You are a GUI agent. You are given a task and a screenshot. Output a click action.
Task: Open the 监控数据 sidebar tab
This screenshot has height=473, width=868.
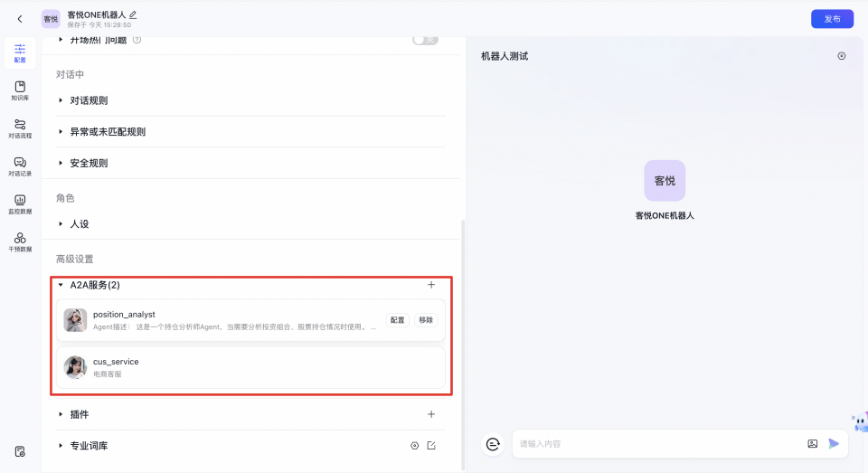pos(20,204)
